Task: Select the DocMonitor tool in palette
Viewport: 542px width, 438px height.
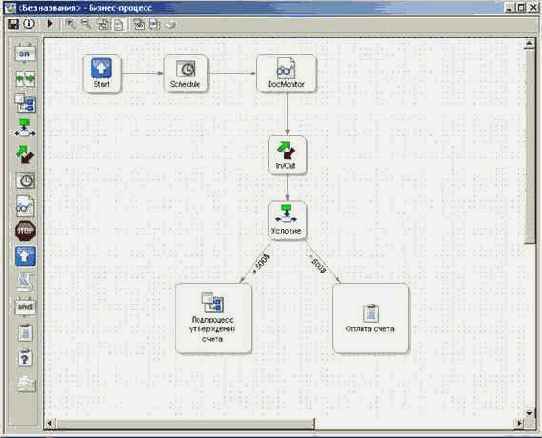Action: tap(25, 206)
